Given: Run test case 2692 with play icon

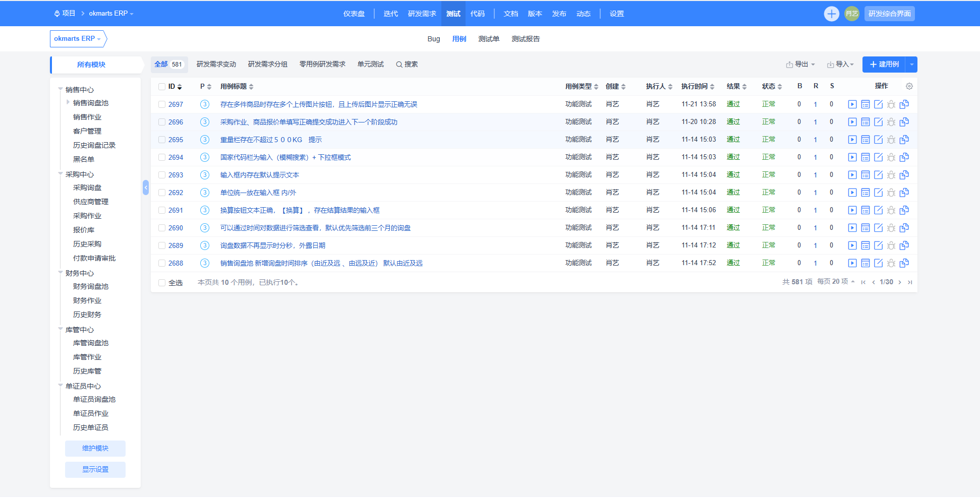Looking at the screenshot, I should tap(852, 193).
